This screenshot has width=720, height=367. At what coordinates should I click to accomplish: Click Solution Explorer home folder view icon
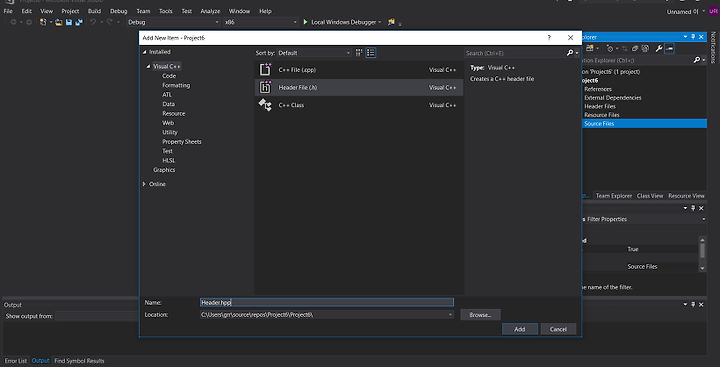pos(590,48)
